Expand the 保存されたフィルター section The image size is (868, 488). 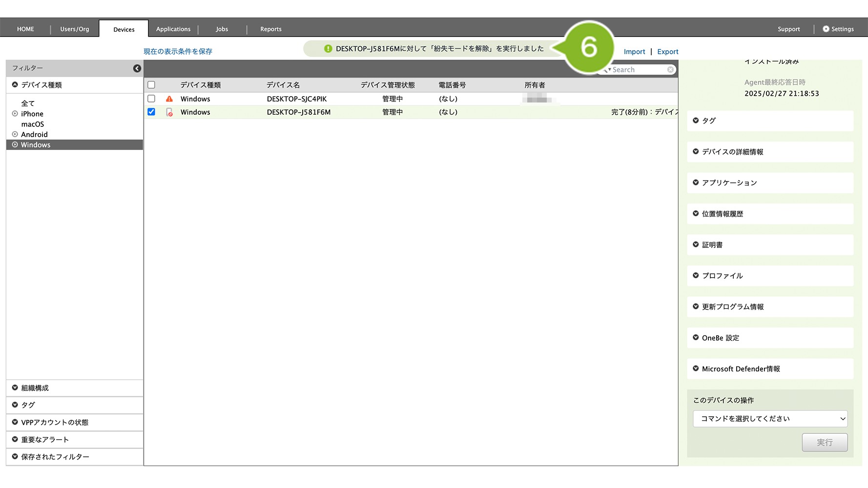74,457
